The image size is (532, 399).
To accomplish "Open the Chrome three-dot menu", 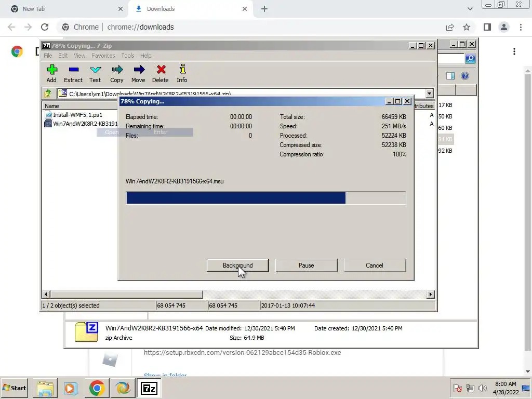I will [x=521, y=27].
